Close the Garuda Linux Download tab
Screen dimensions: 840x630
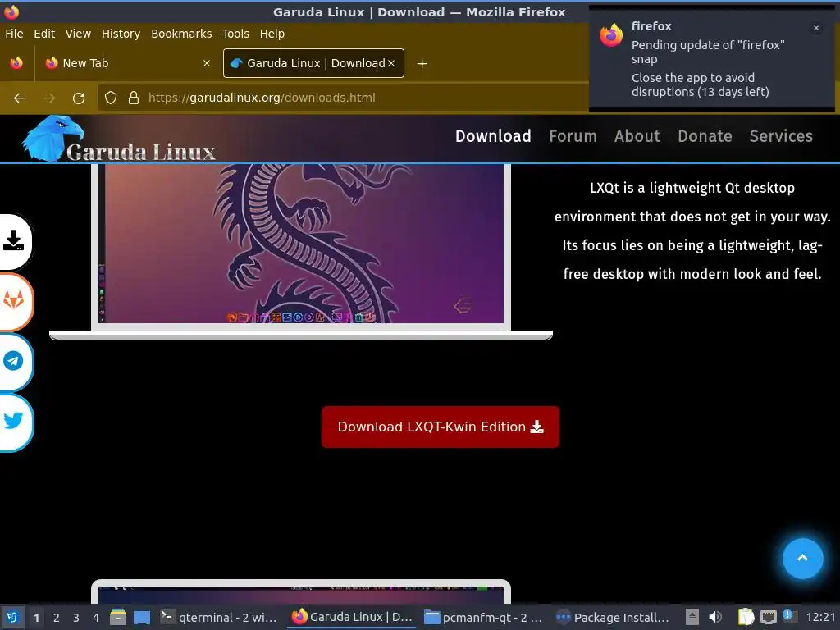[391, 63]
